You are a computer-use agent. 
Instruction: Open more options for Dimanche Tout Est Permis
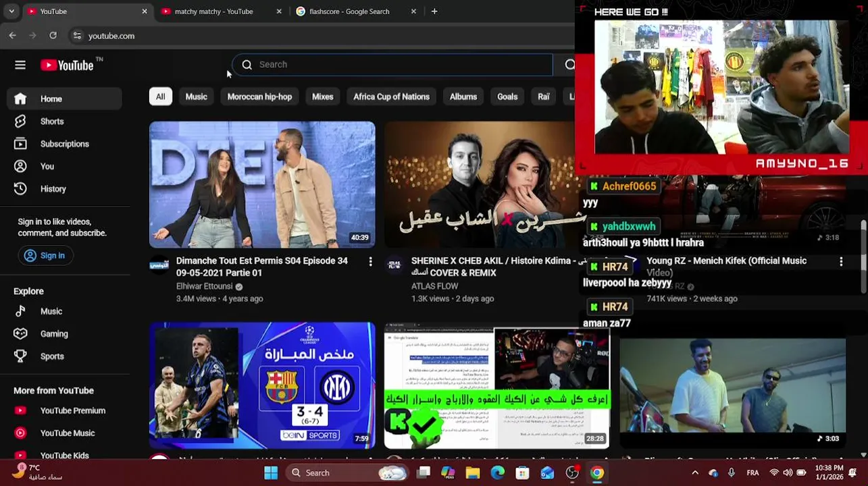pyautogui.click(x=370, y=261)
